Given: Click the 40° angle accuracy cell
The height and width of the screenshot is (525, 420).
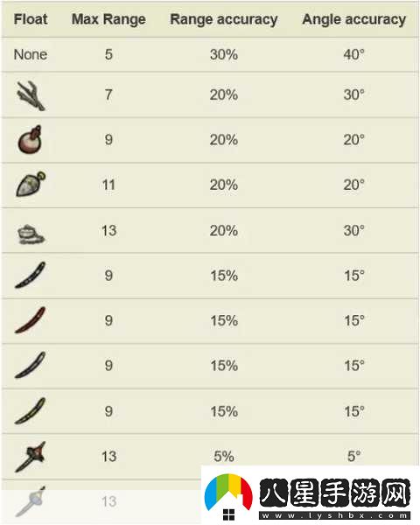Looking at the screenshot, I should click(x=353, y=54).
